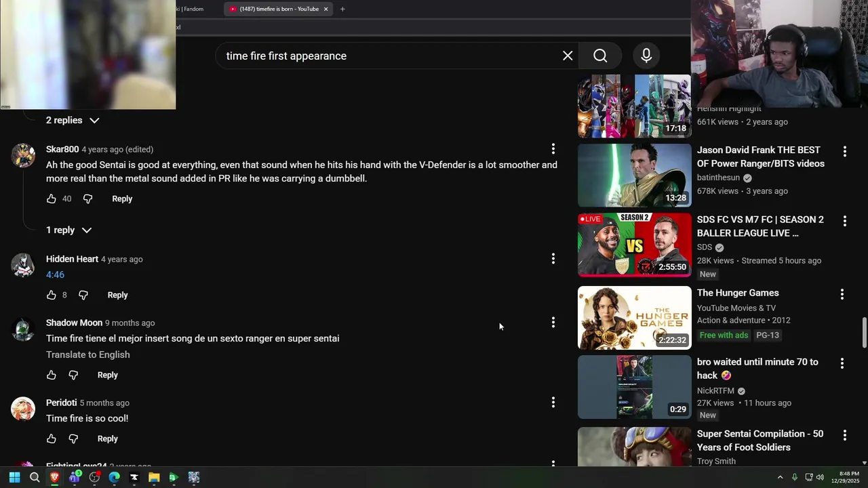Open the 17:18 ranger video thumbnail

pos(634,106)
